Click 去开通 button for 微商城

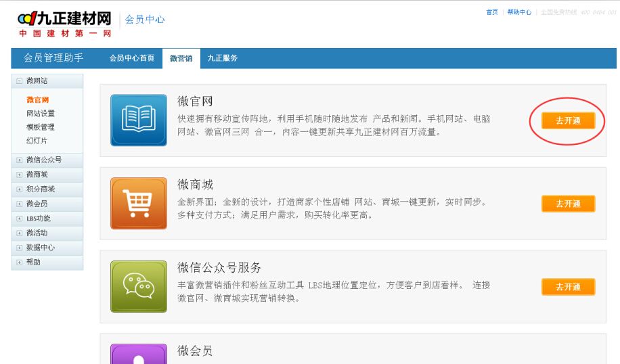coord(568,204)
